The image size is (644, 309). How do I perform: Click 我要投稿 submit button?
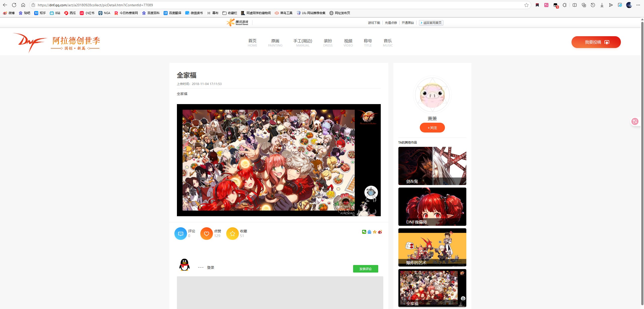596,42
